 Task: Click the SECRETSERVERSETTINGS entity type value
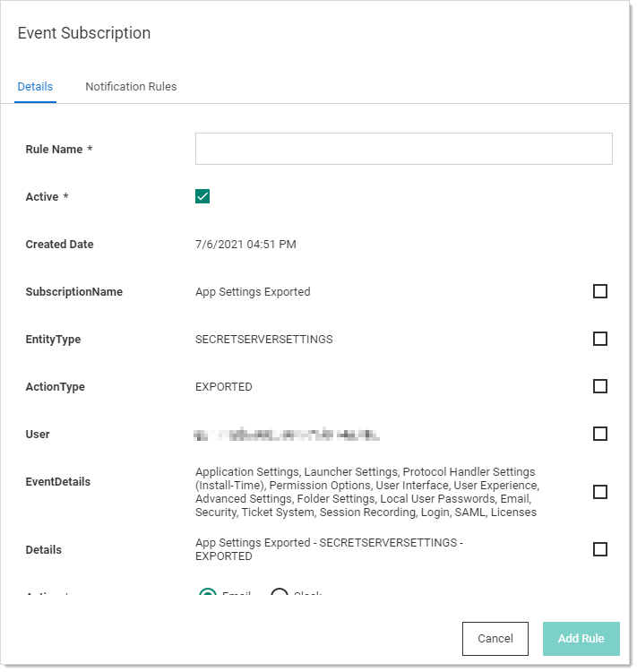pyautogui.click(x=263, y=340)
